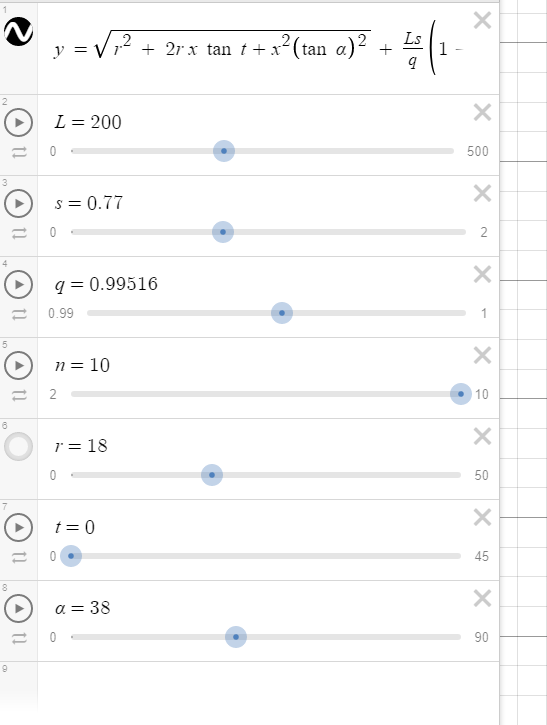The height and width of the screenshot is (725, 547).
Task: Play animation for slider L
Action: (18, 123)
